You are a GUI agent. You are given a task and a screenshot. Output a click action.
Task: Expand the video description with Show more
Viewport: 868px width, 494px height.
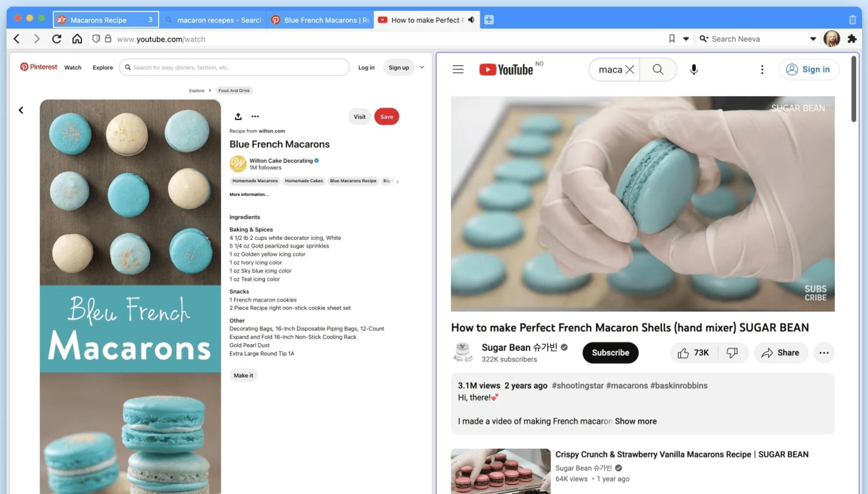(635, 421)
